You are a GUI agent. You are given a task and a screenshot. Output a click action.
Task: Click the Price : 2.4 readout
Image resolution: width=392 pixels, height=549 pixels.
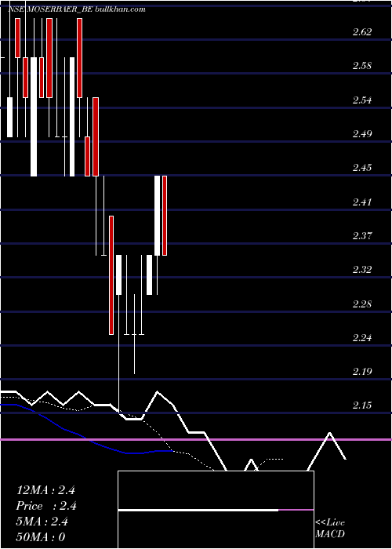(x=46, y=506)
